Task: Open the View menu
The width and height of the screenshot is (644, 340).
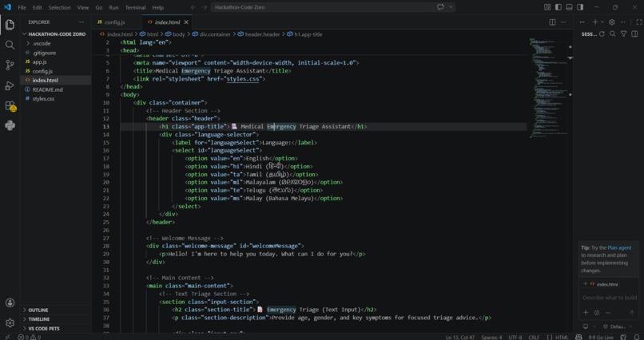Action: point(82,7)
